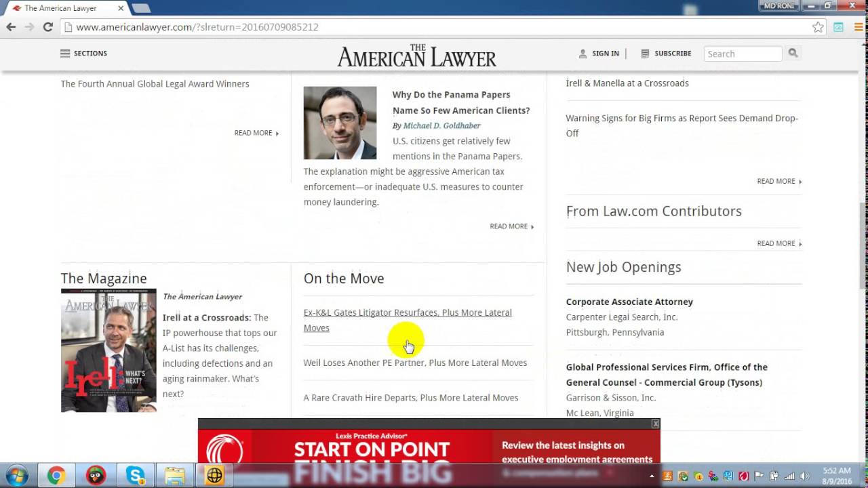
Task: Open the network signal tray icon
Action: pos(789,476)
